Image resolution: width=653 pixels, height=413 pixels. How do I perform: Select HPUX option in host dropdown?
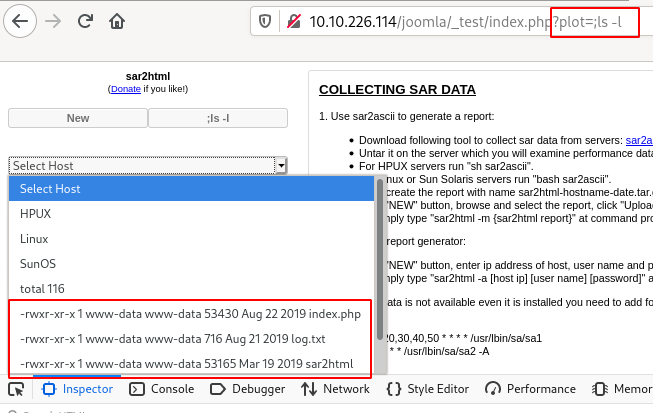(x=35, y=213)
